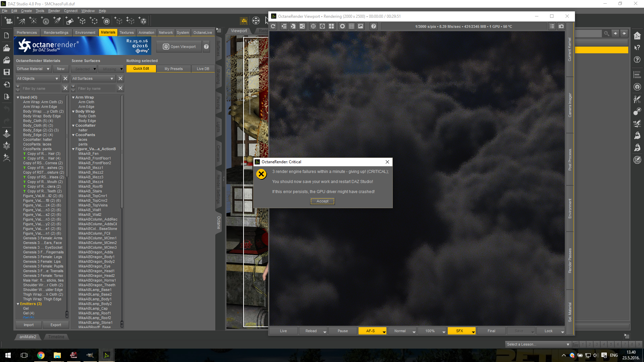Screen dimensions: 644x362
Task: Open the OctaneRender app in Windows taskbar
Action: (107, 355)
